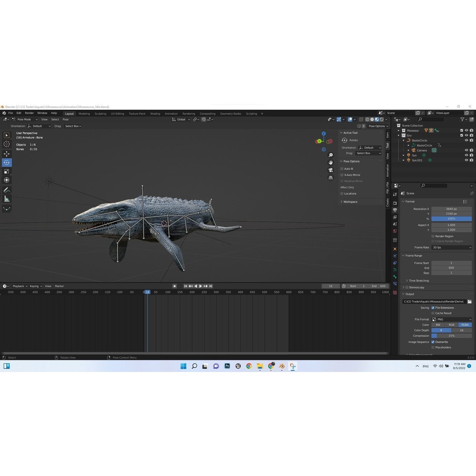Select the Transform tool in toolbar
This screenshot has width=476, height=476.
tap(7, 180)
